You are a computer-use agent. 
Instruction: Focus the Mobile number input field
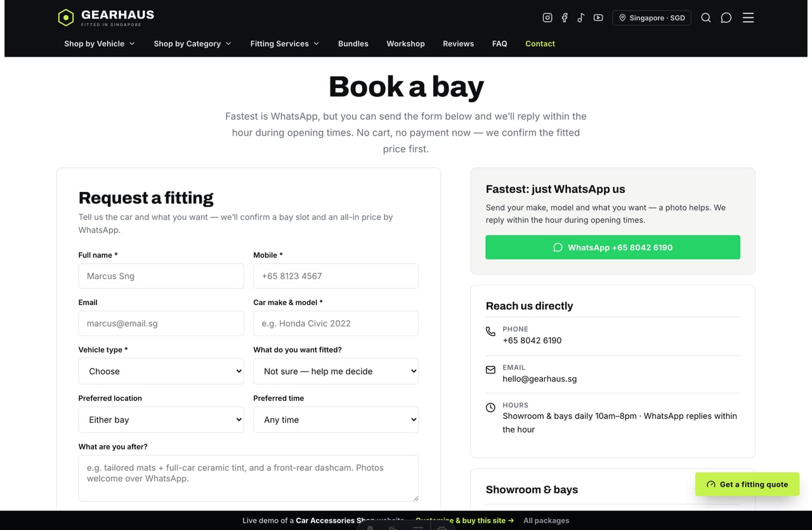click(336, 276)
